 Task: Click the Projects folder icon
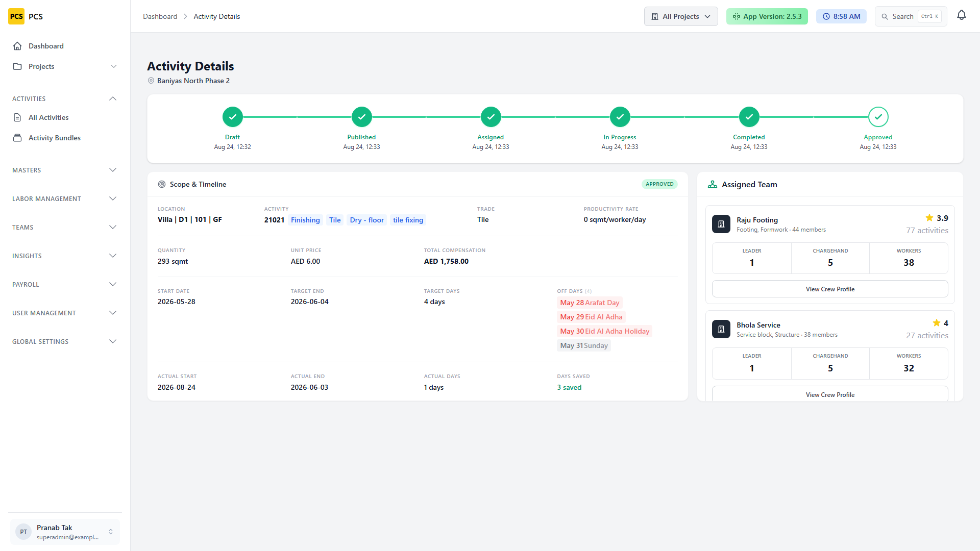point(17,66)
